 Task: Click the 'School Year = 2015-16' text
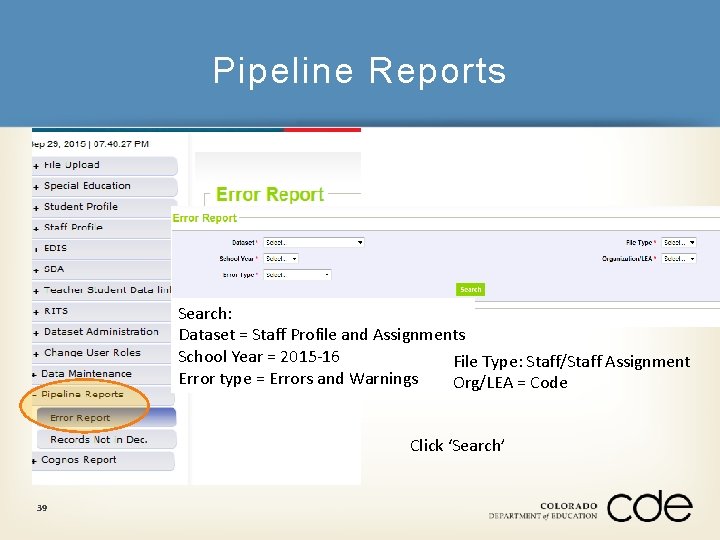click(x=259, y=357)
